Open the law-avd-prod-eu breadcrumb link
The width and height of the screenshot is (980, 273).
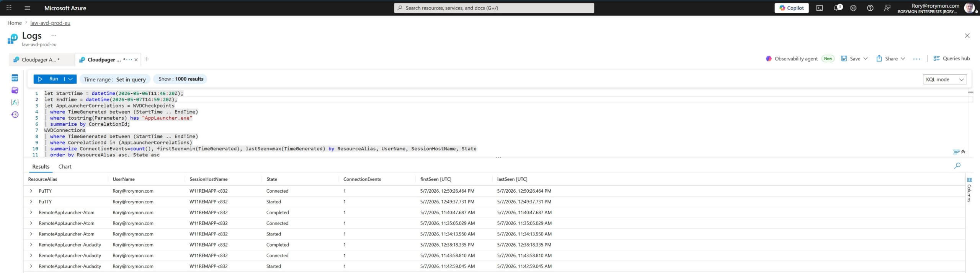[x=50, y=23]
